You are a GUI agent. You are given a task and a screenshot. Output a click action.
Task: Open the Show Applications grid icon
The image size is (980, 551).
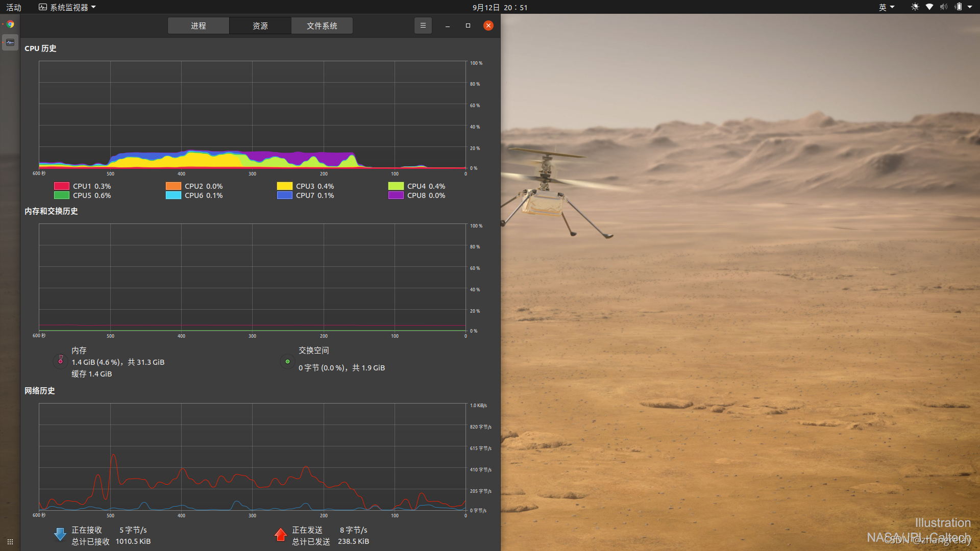[10, 541]
